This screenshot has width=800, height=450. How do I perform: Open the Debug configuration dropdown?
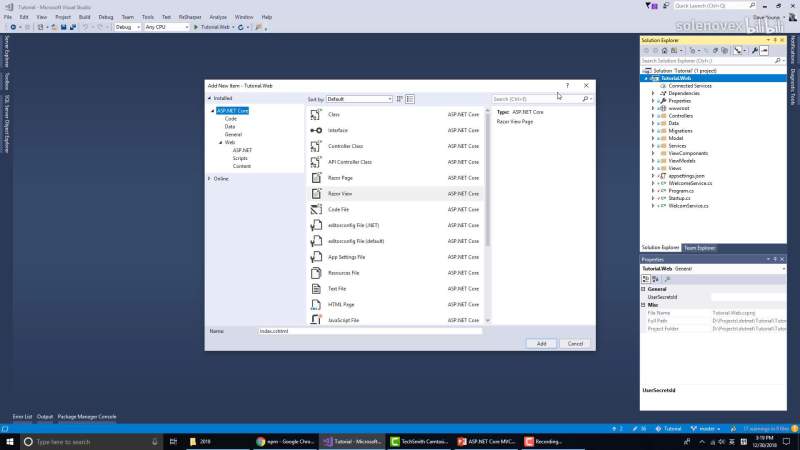pos(128,27)
